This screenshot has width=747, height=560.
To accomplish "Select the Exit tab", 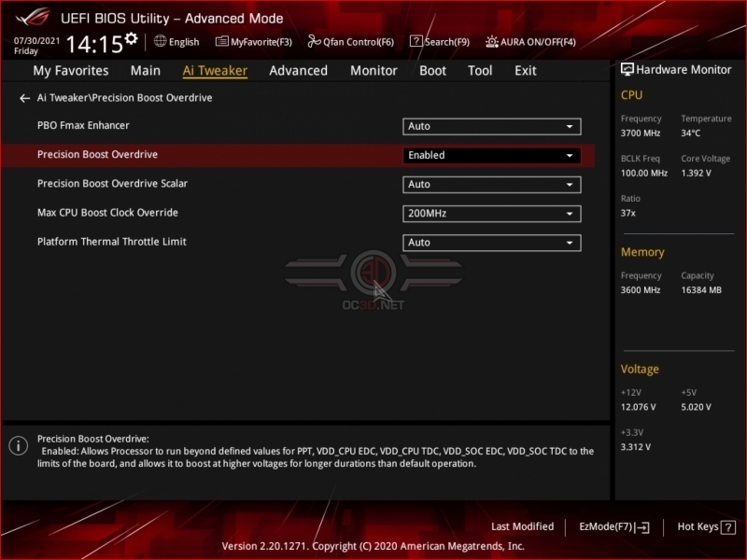I will pyautogui.click(x=526, y=71).
